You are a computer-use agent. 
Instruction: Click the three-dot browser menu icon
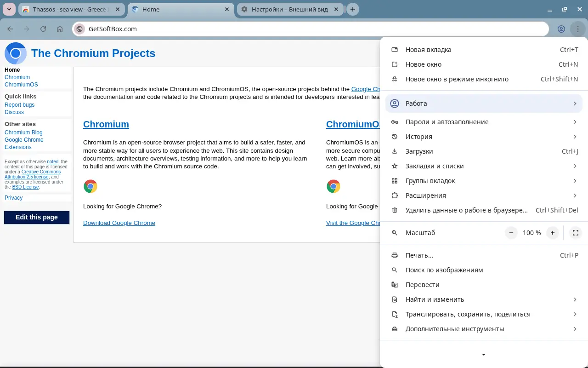[577, 29]
